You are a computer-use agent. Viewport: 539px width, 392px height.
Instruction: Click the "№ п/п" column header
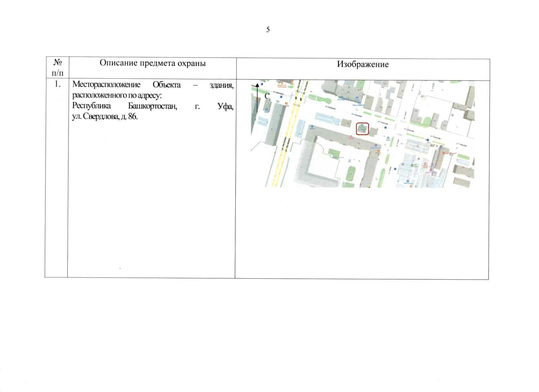pyautogui.click(x=58, y=67)
